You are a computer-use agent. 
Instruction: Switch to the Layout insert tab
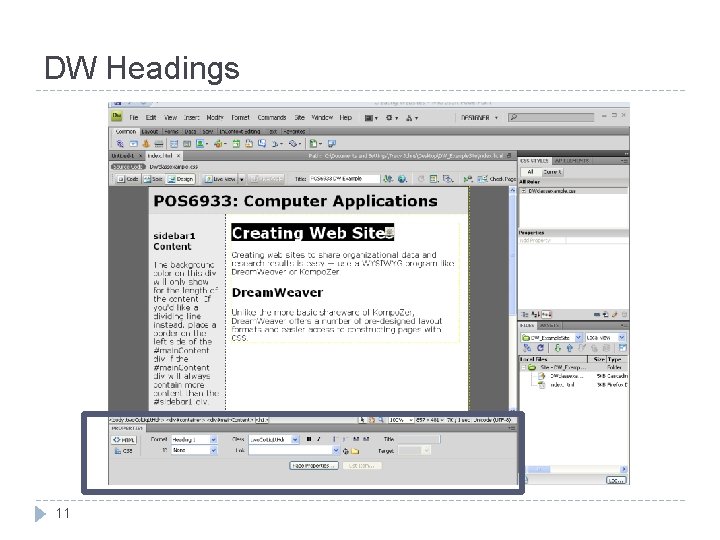(150, 131)
